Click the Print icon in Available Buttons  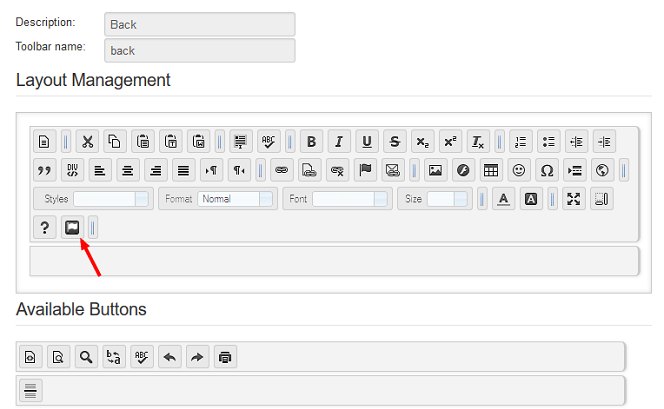point(225,357)
